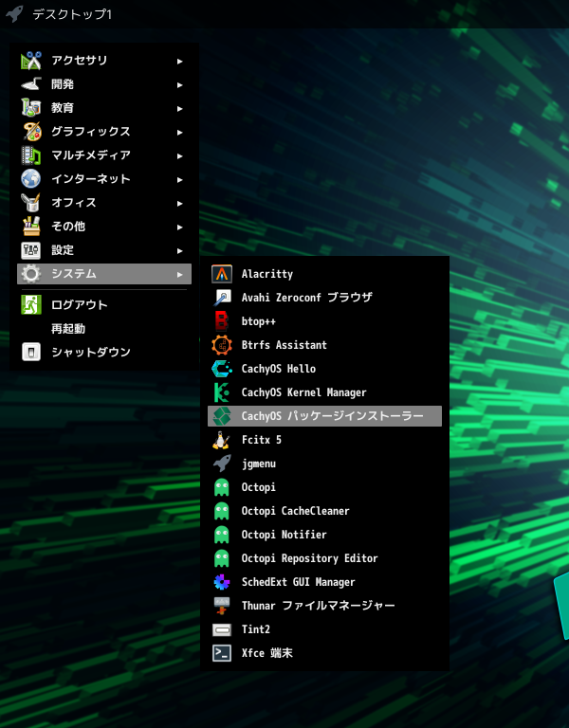Click the インターネット globe icon
The height and width of the screenshot is (728, 569).
[x=31, y=179]
